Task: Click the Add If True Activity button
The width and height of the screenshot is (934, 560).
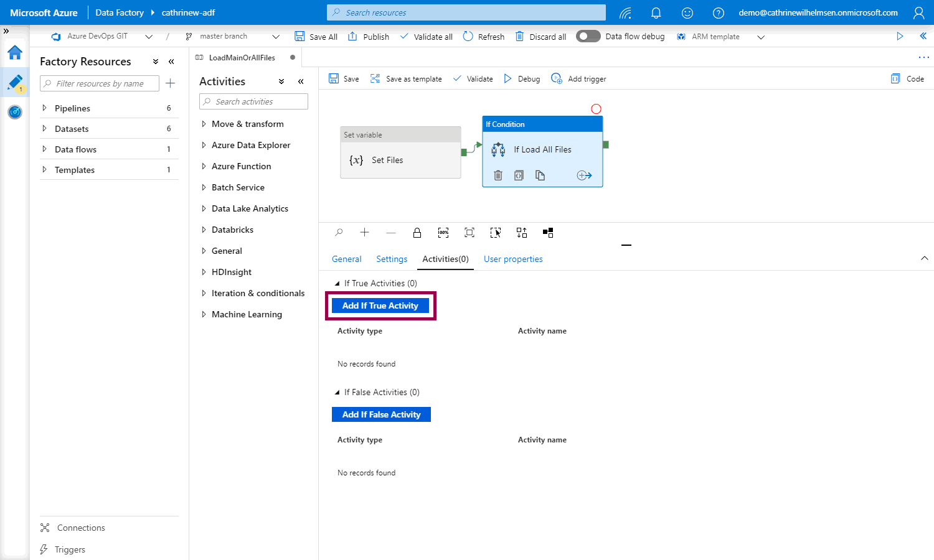Action: [380, 306]
